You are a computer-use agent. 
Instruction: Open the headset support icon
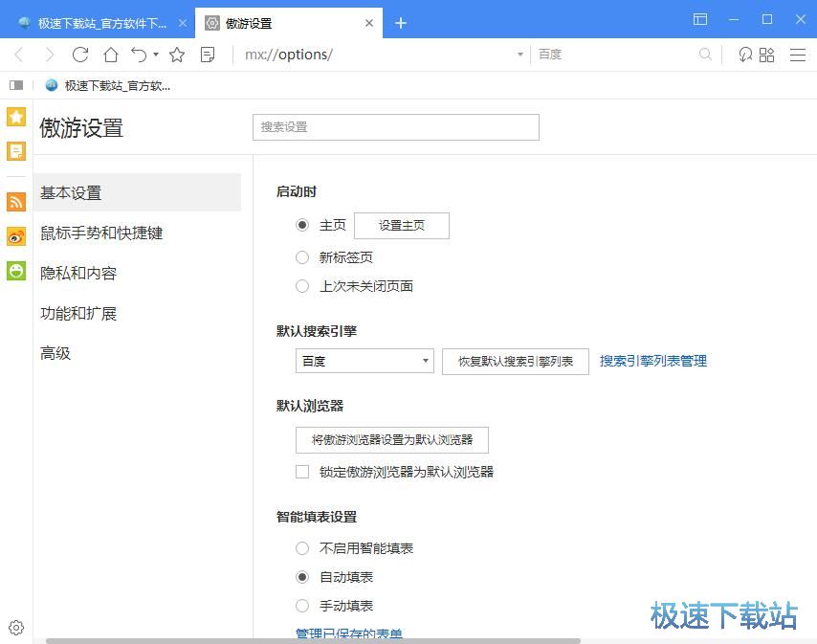(745, 55)
